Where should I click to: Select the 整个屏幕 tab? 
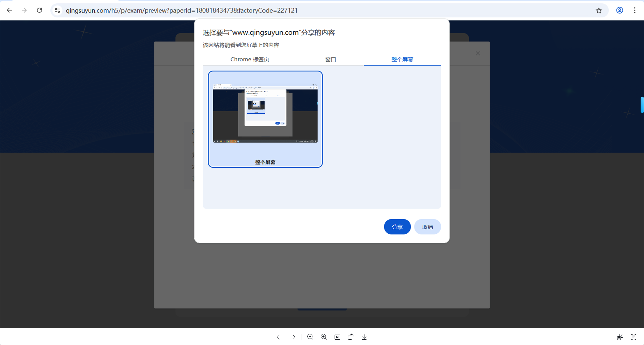tap(402, 59)
